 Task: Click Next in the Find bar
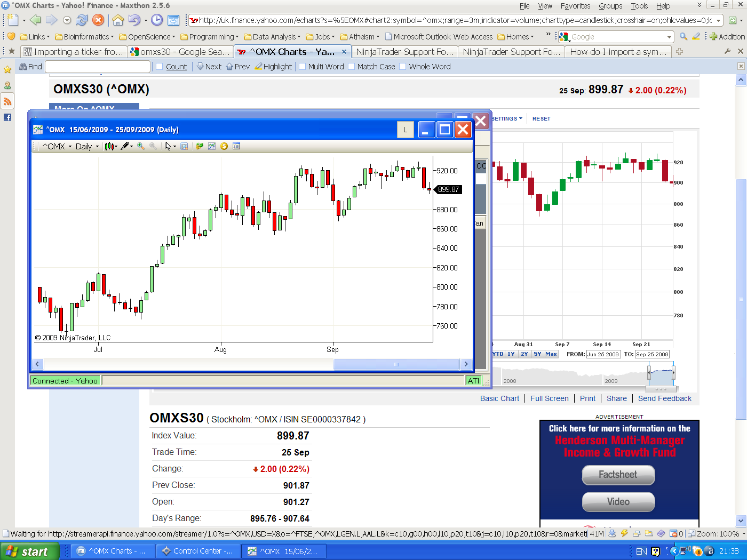point(209,67)
